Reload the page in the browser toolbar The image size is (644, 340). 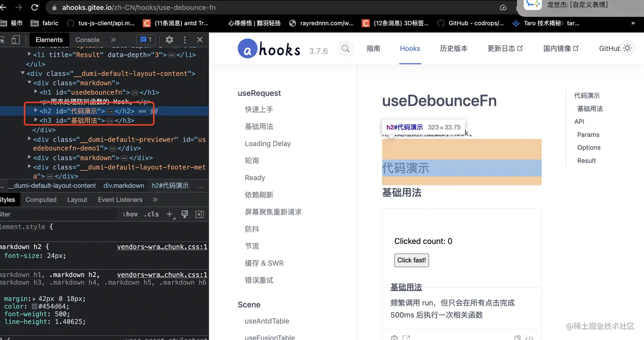pyautogui.click(x=35, y=7)
